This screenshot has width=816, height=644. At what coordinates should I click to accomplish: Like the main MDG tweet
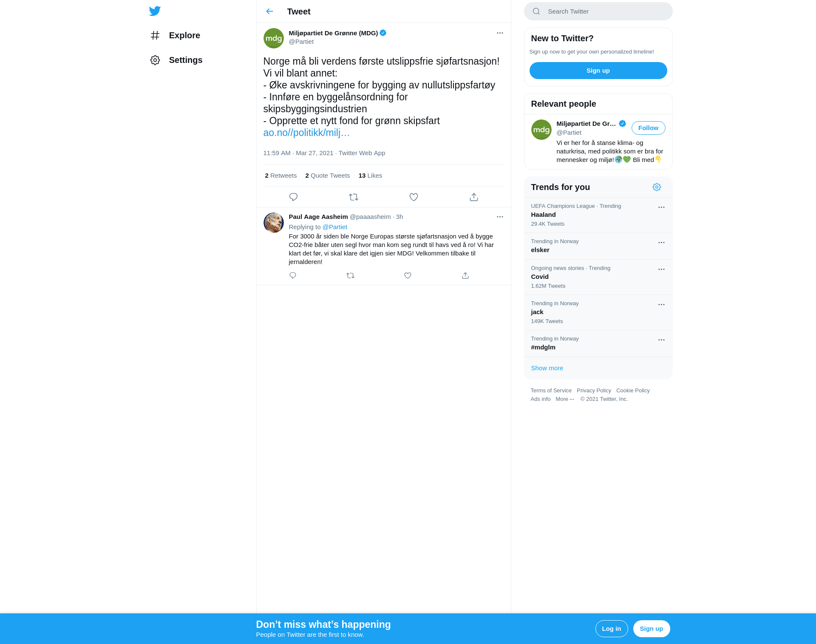point(414,197)
